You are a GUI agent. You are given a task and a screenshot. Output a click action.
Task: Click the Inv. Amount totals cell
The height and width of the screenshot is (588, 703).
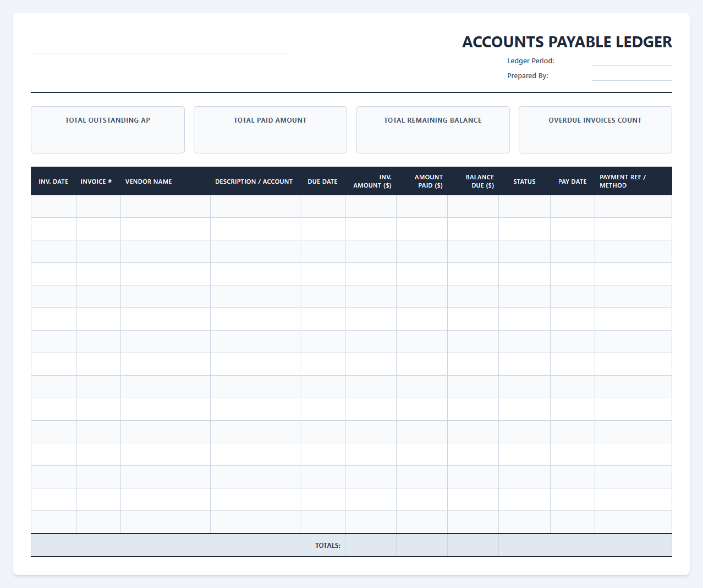click(371, 546)
